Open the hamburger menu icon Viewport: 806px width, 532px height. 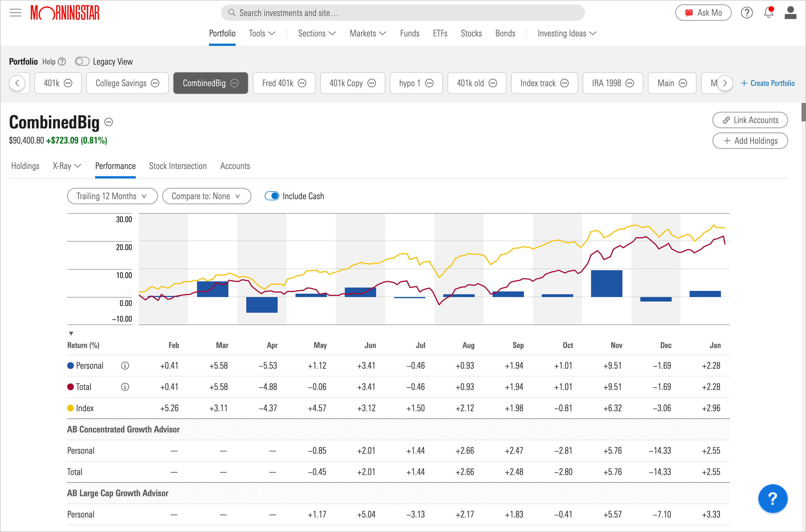(x=15, y=13)
